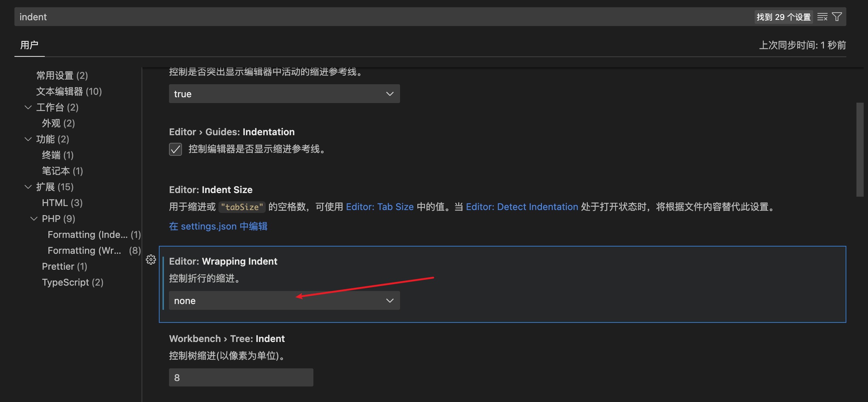Click the gear icon beside Wrapping Indent

click(x=151, y=260)
